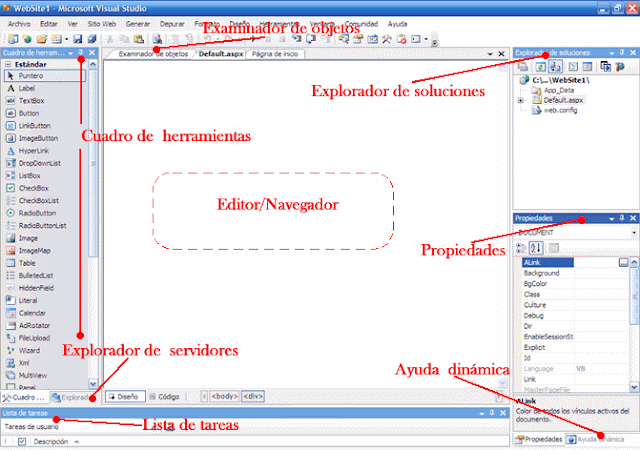Click the Save All toolbar icon
This screenshot has width=640, height=450.
(92, 39)
